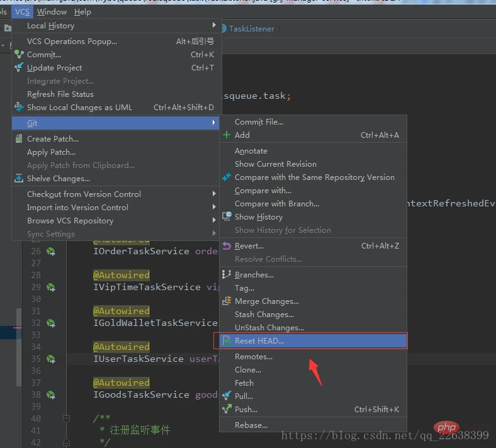
Task: Expand Browse VCS Repository submenu
Action: pyautogui.click(x=214, y=221)
